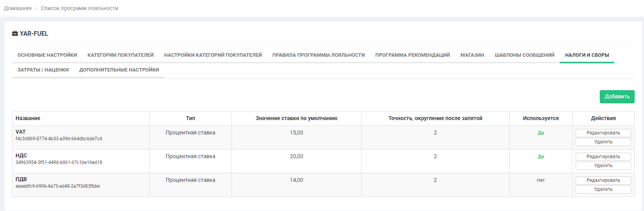
Task: Delete the НДС tax entry
Action: (603, 166)
